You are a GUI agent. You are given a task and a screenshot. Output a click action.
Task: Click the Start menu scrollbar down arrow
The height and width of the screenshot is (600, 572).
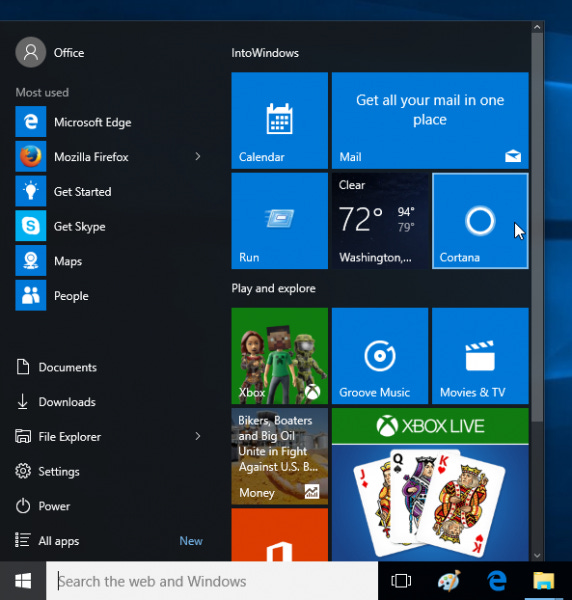[x=537, y=555]
